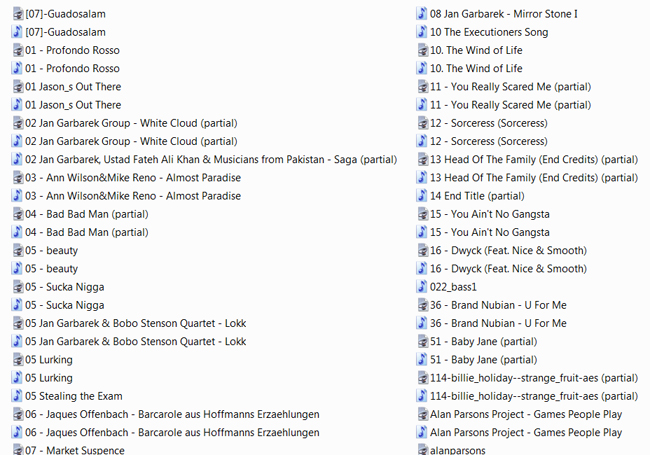Click blue note icon of 01 Jason_s Out There
650x455 pixels.
tap(17, 105)
